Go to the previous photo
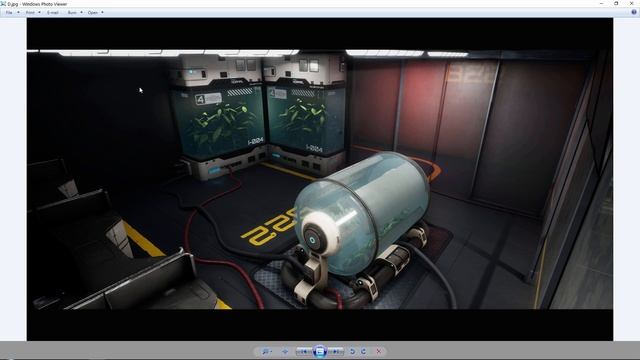Viewport: 640px width, 360px height. click(x=304, y=351)
